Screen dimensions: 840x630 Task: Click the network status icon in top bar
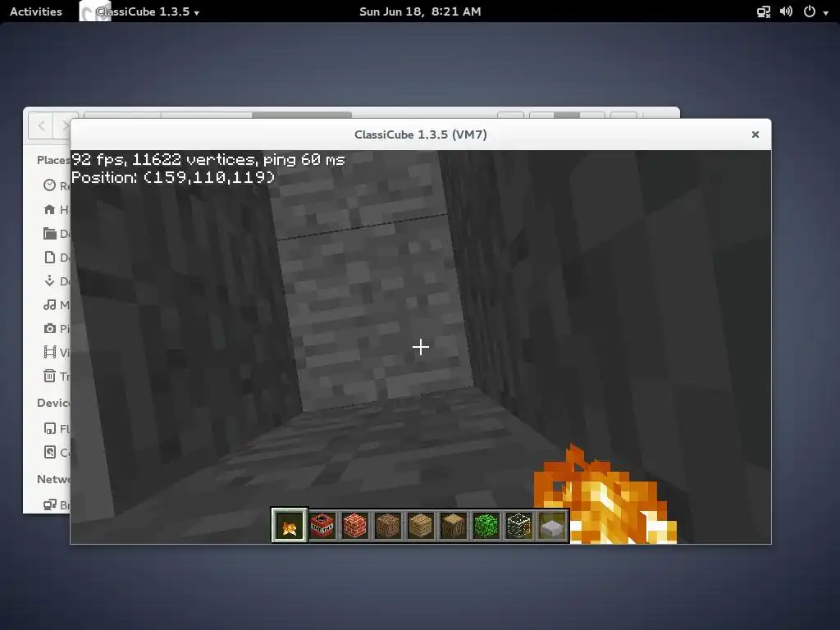pos(764,11)
